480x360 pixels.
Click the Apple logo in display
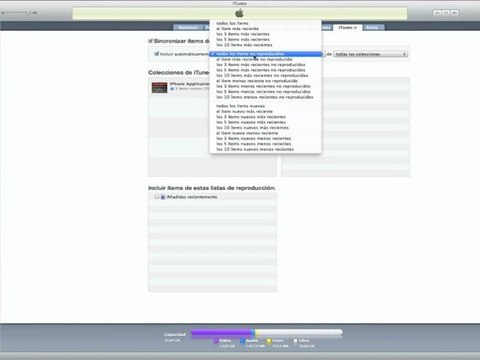click(x=239, y=14)
